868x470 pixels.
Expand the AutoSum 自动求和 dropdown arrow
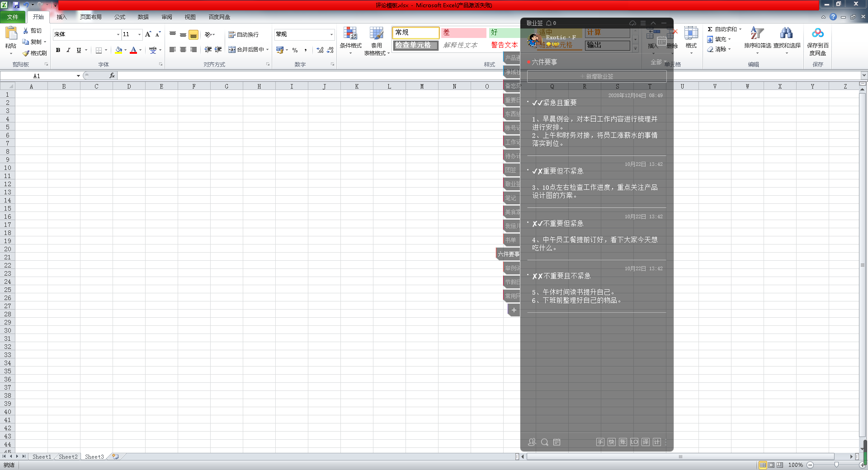pyautogui.click(x=740, y=29)
